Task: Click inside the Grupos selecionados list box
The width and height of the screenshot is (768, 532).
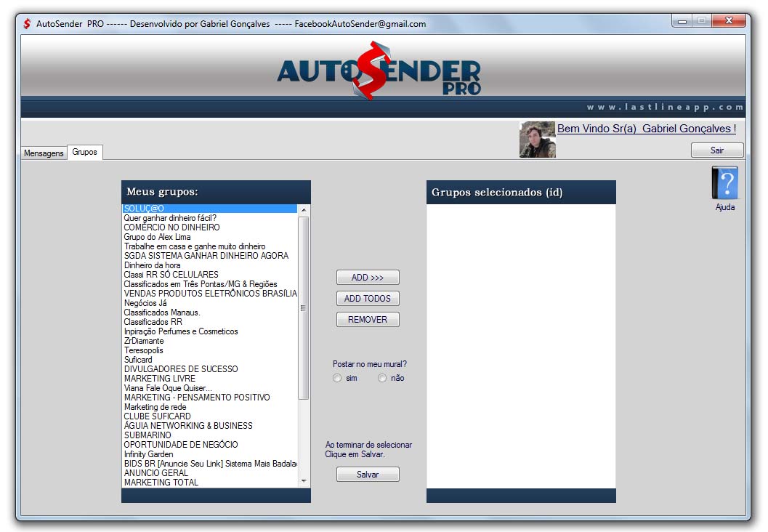Action: (521, 346)
